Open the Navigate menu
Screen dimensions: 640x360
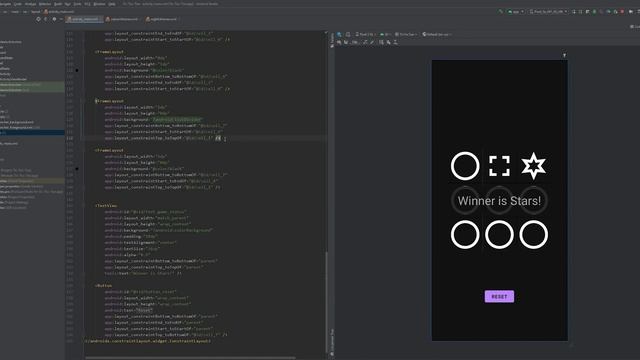5,4
